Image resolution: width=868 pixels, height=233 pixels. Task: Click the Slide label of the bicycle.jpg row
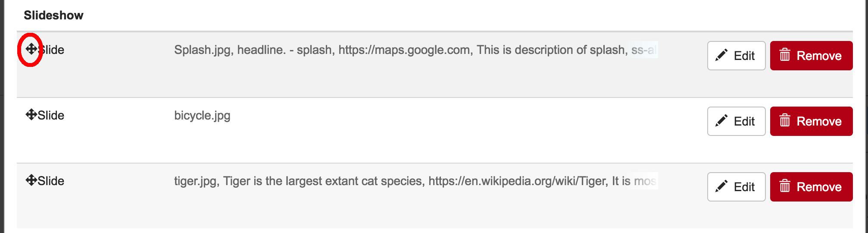[51, 115]
